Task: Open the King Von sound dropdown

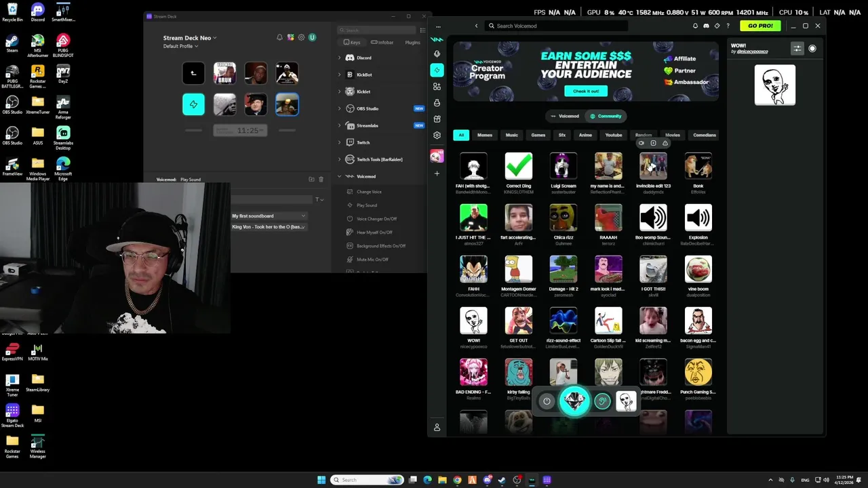Action: tap(269, 227)
